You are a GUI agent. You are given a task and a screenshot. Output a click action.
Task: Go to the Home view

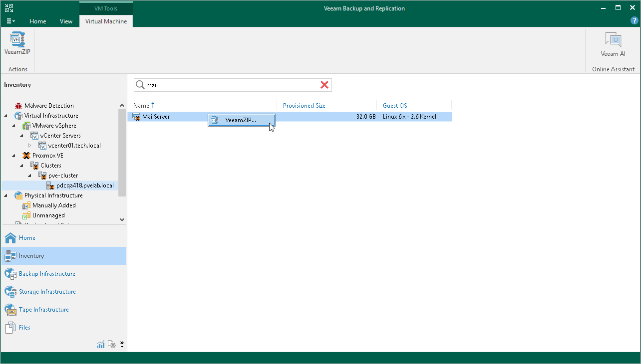[x=63, y=238]
